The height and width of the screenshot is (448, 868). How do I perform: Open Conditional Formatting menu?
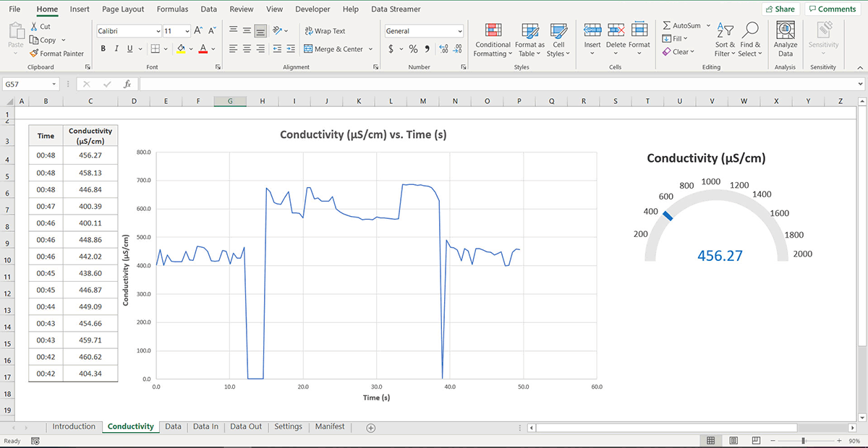coord(493,40)
